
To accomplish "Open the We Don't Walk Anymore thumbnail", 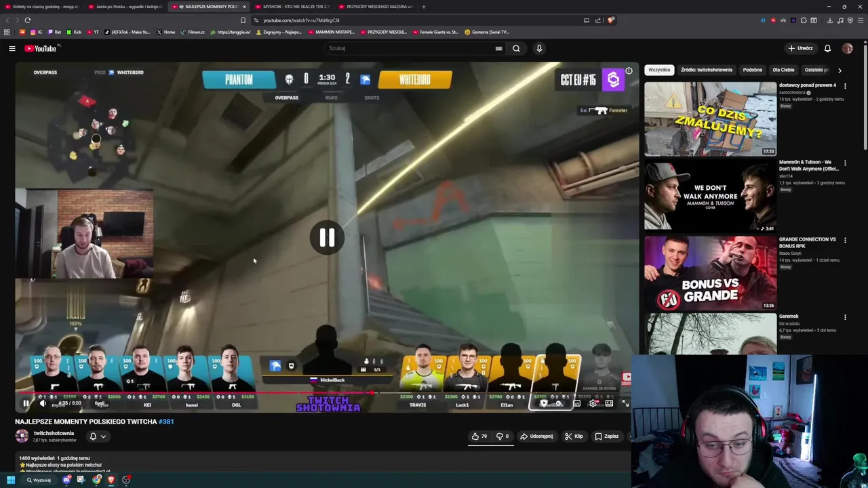I will pyautogui.click(x=710, y=196).
